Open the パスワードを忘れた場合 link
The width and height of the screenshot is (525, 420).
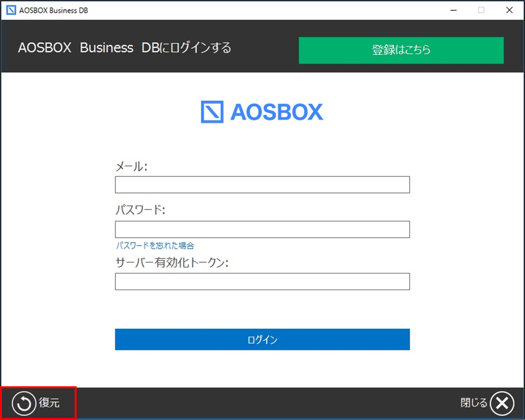155,246
